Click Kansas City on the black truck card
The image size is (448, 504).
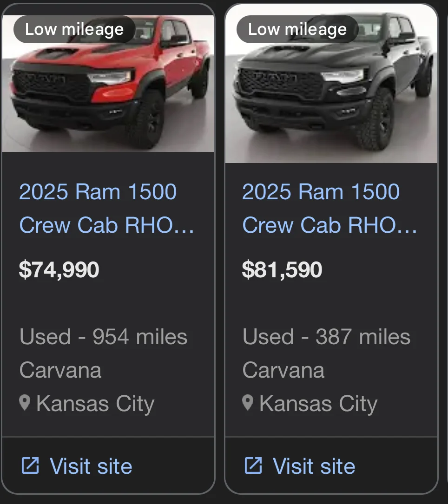pos(318,404)
